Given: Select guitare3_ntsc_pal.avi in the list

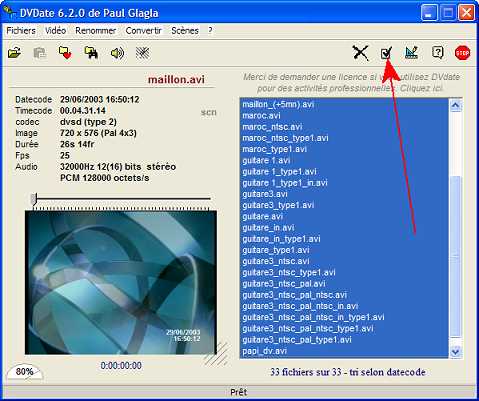Looking at the screenshot, I should click(x=344, y=284).
